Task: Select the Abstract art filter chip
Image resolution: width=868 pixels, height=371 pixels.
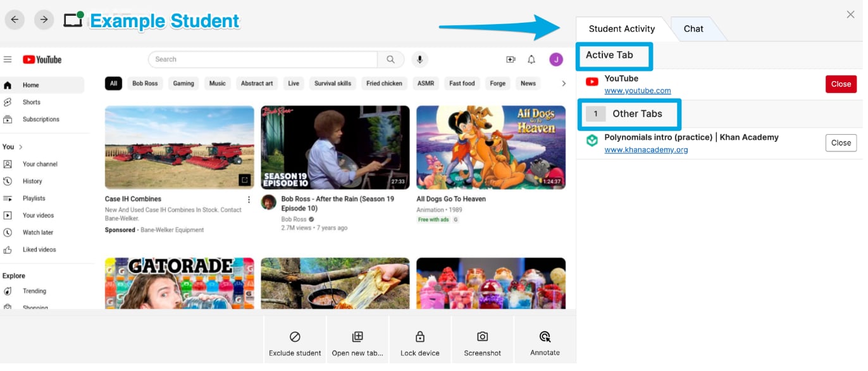Action: pyautogui.click(x=257, y=83)
